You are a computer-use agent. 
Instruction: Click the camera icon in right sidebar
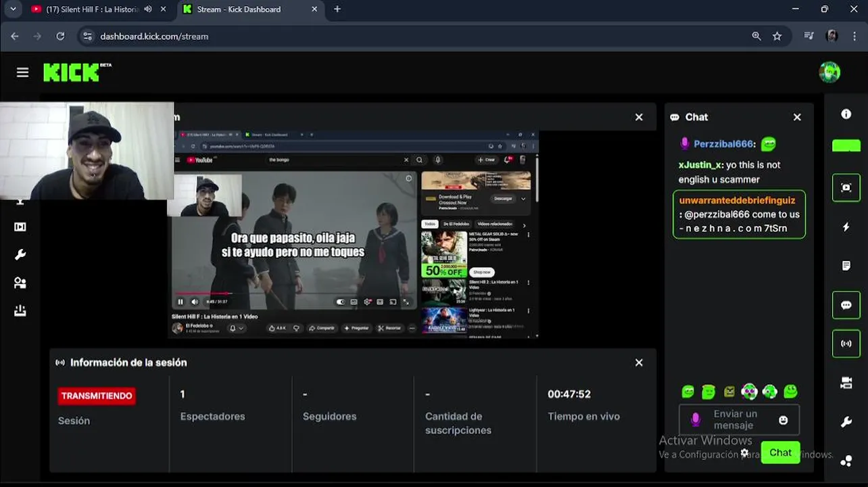846,383
